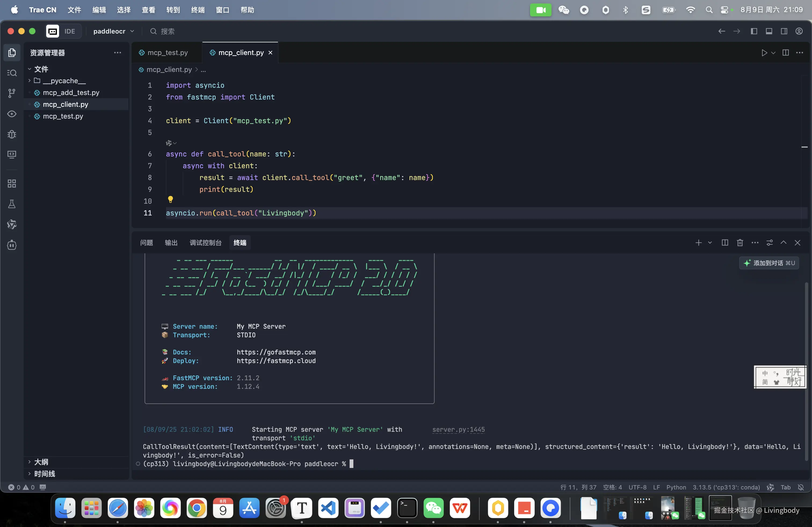
Task: Open the paddleocr project dropdown
Action: [x=113, y=31]
